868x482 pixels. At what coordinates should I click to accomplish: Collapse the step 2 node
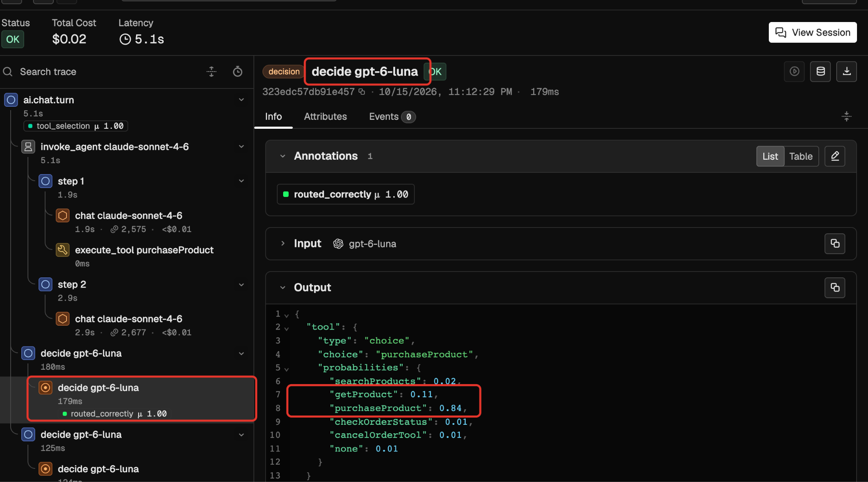(241, 285)
